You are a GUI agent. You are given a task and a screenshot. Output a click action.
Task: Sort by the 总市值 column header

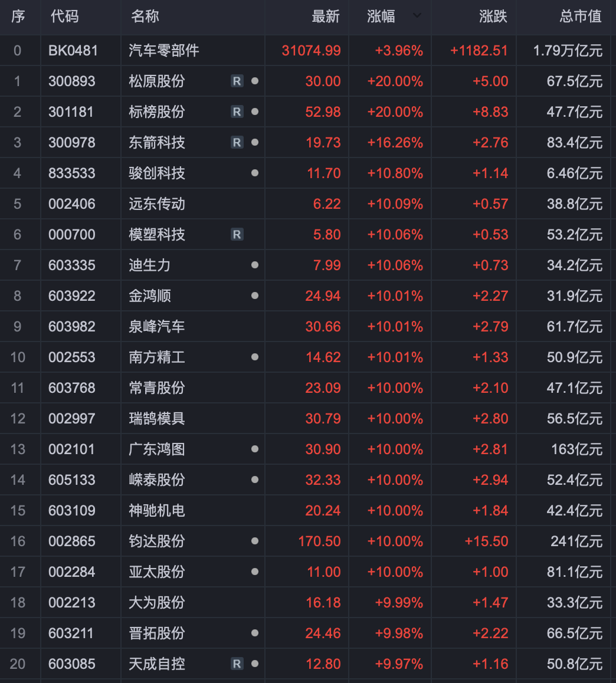pyautogui.click(x=581, y=17)
